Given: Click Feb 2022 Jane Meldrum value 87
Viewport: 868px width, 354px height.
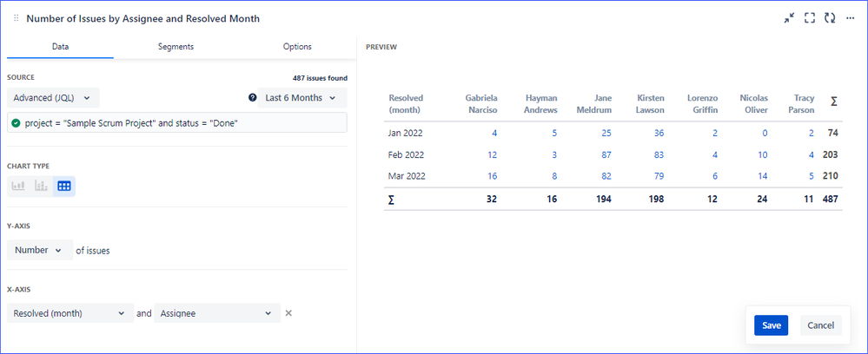Looking at the screenshot, I should (606, 154).
